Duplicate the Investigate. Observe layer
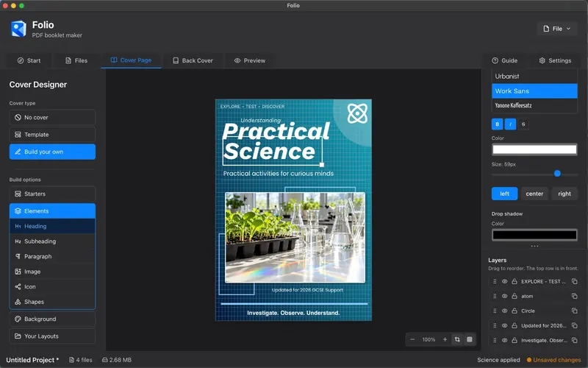The image size is (588, 368). point(574,340)
